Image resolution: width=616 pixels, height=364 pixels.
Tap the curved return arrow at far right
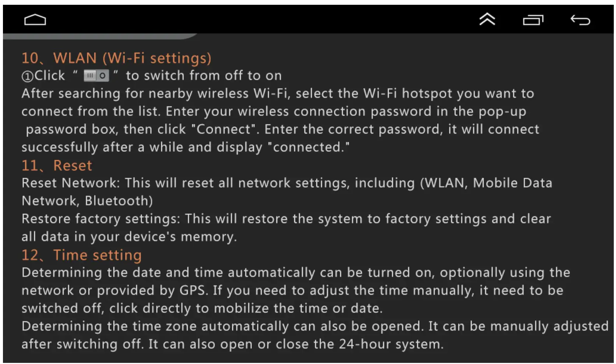tap(580, 20)
